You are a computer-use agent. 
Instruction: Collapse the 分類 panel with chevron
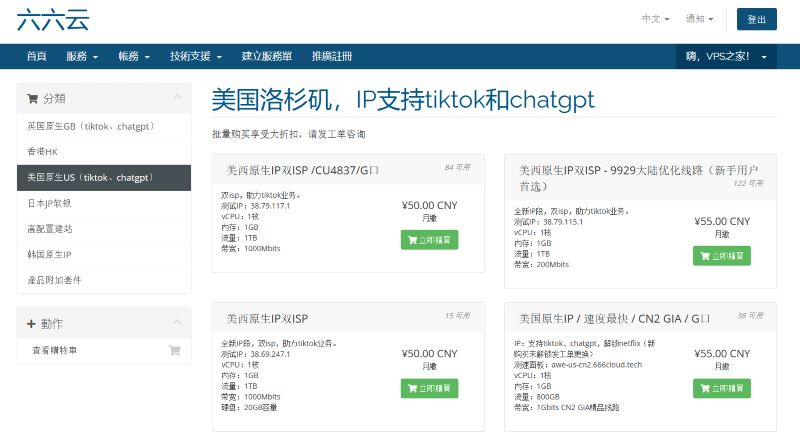coord(177,98)
